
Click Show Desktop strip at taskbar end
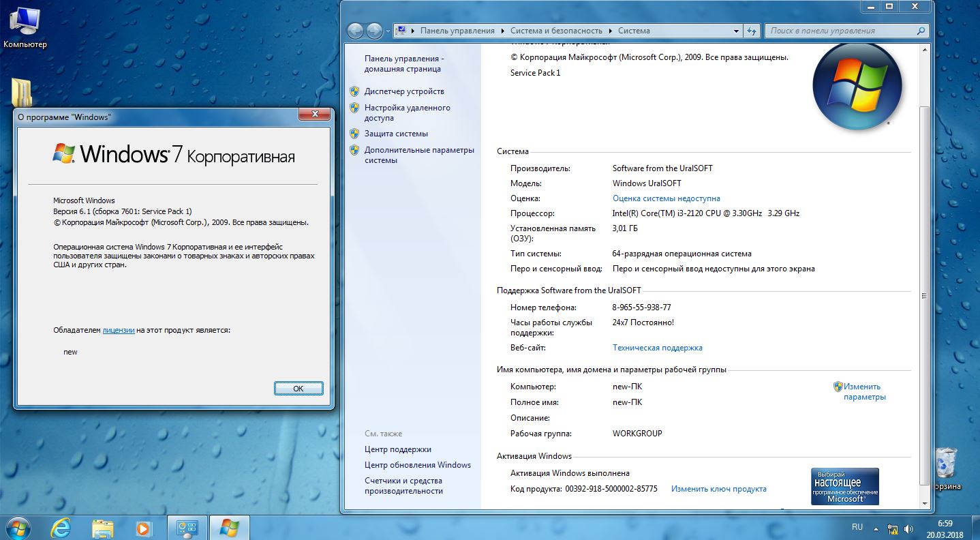coord(975,528)
